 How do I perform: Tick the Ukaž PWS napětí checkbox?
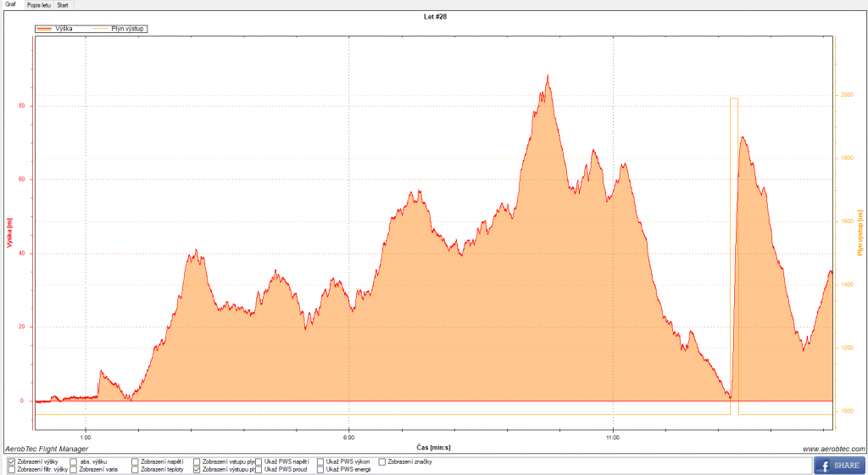(x=259, y=461)
